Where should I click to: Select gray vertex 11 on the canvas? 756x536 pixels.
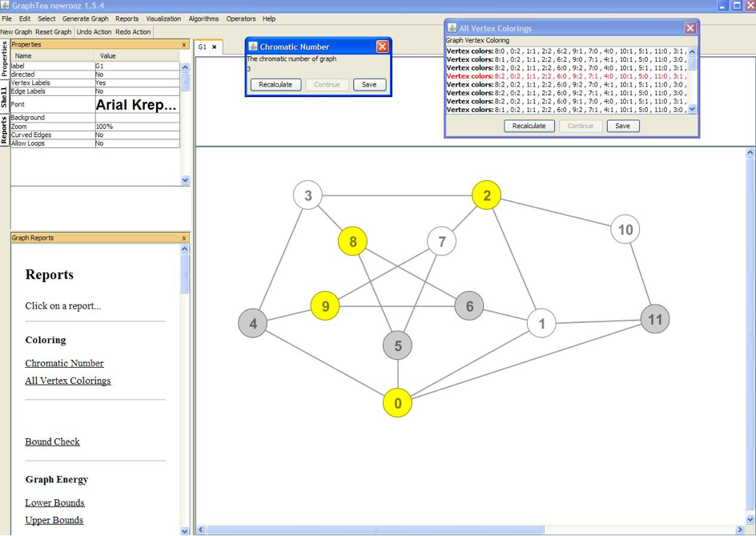[x=655, y=320]
